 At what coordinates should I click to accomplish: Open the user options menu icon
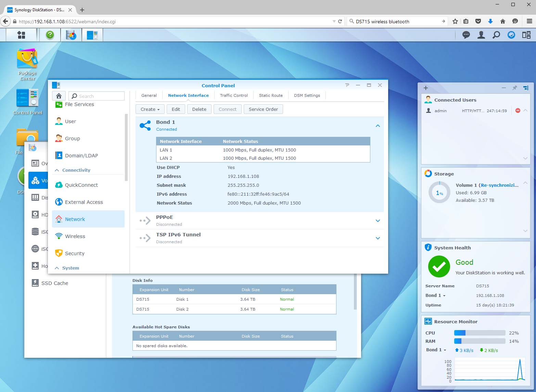(x=481, y=35)
